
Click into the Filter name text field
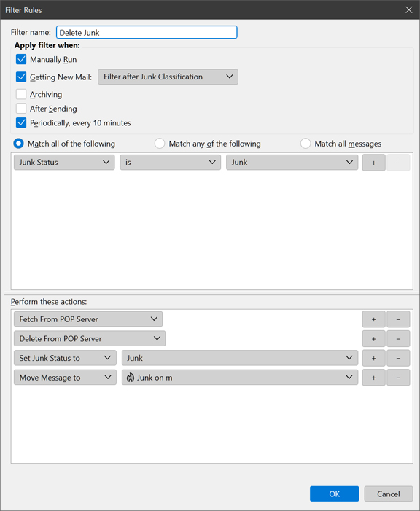click(x=147, y=32)
